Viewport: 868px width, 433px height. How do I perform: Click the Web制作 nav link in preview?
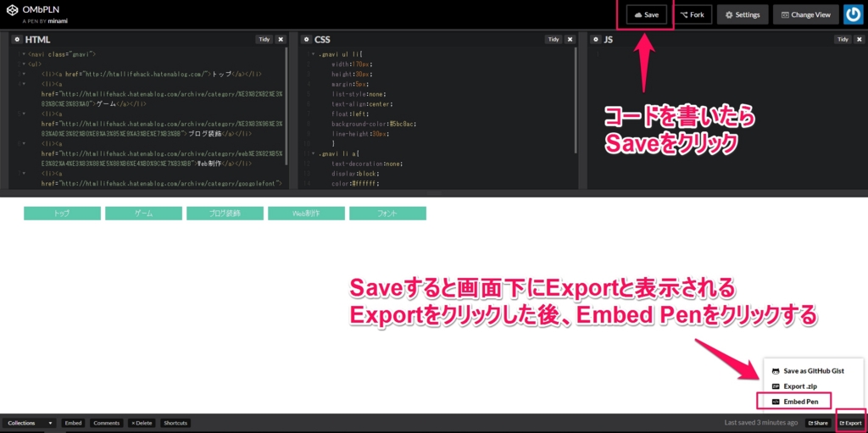[306, 214]
